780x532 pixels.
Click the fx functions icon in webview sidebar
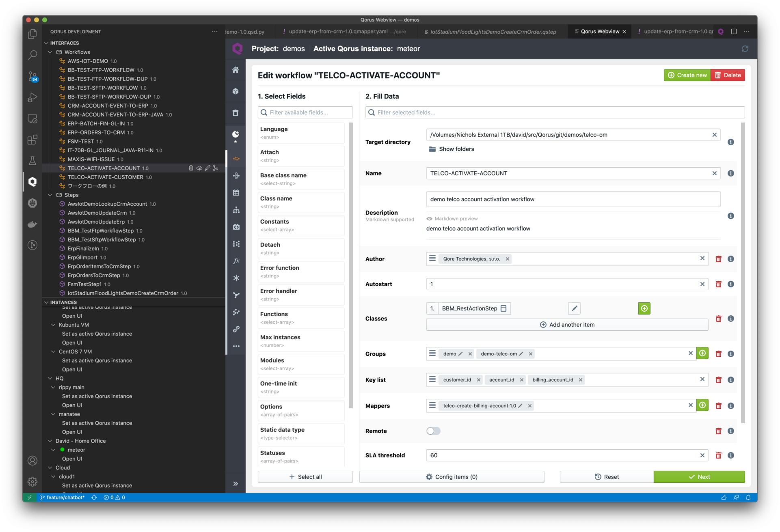pyautogui.click(x=236, y=261)
